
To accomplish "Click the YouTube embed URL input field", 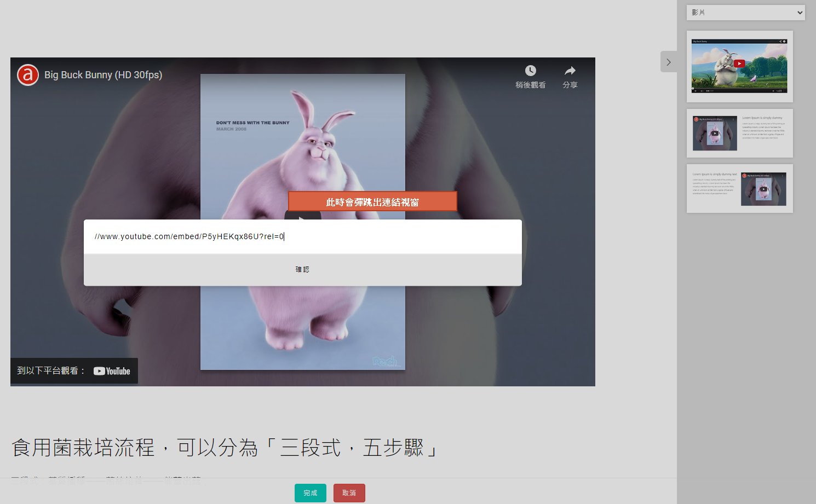I will point(302,236).
